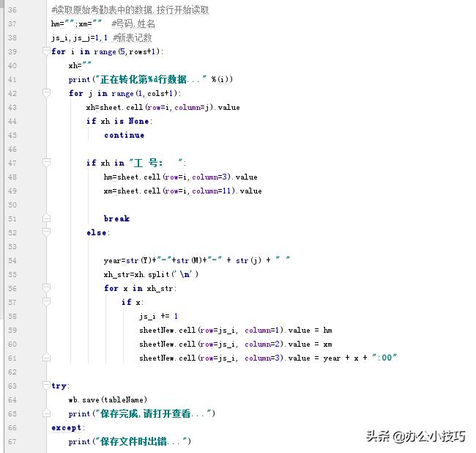Click line number 36 in the gutter

pos(12,10)
